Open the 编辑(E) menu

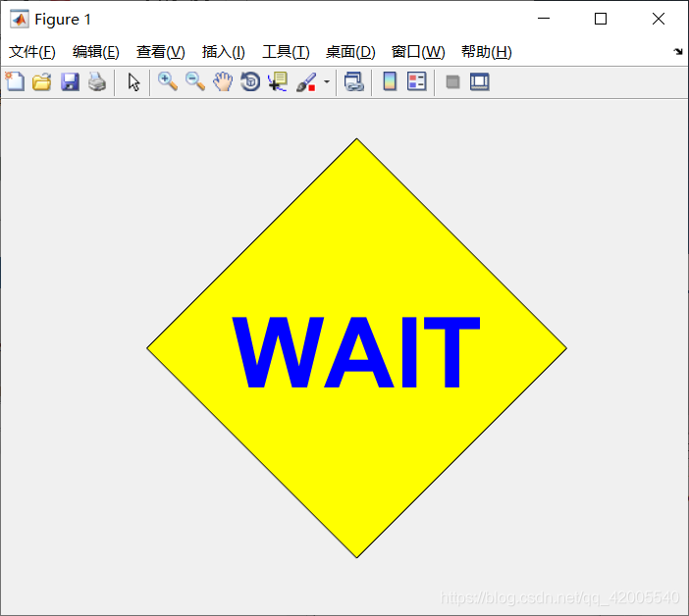point(96,52)
